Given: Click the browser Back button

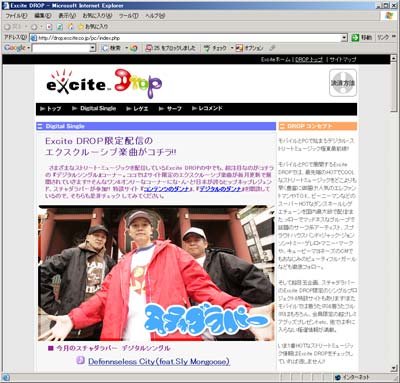Looking at the screenshot, I should pyautogui.click(x=13, y=27).
